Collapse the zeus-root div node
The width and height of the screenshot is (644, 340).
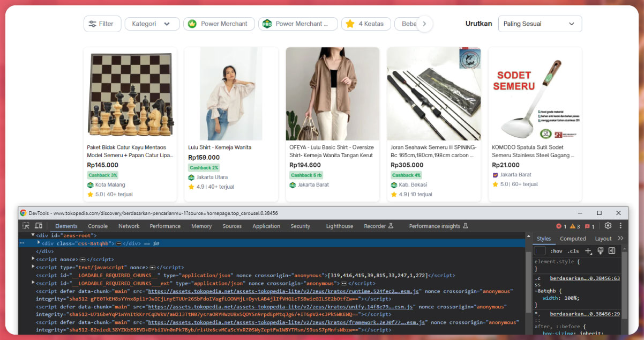pos(33,235)
